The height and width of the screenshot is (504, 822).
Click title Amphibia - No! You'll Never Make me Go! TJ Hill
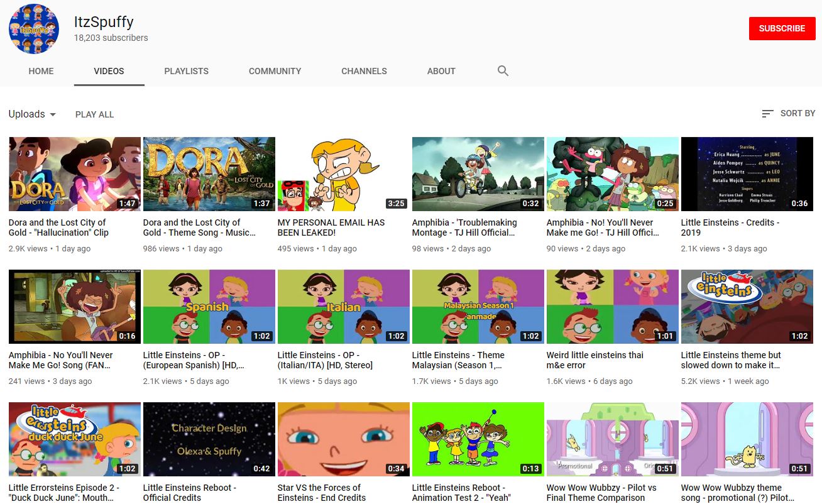pos(603,227)
